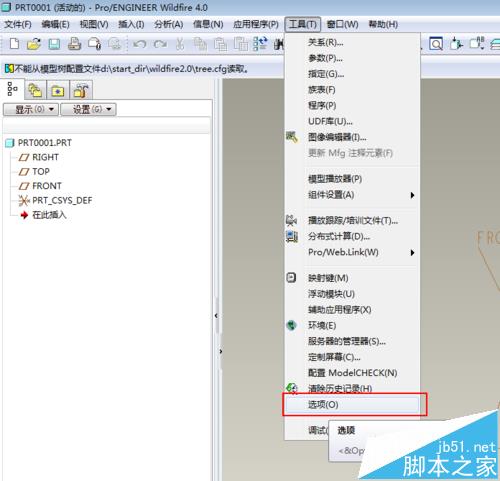Click the play trail file camera icon
Viewport: 500px width, 481px height.
(292, 220)
